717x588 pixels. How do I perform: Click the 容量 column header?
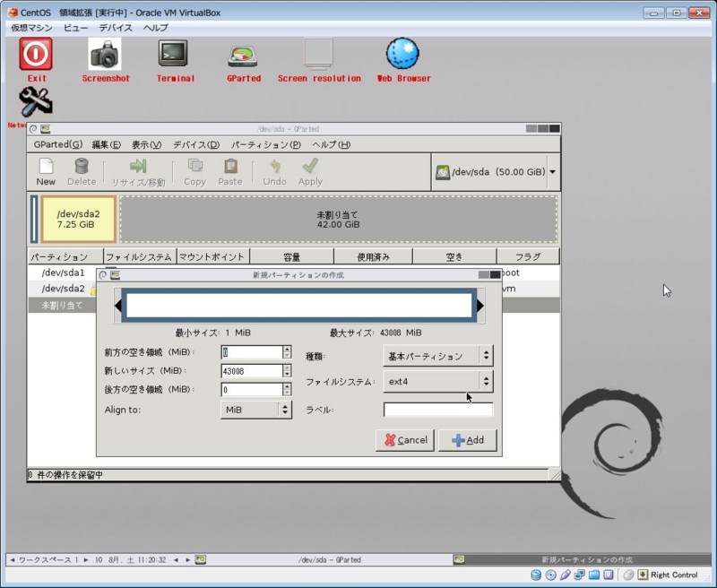coord(292,256)
